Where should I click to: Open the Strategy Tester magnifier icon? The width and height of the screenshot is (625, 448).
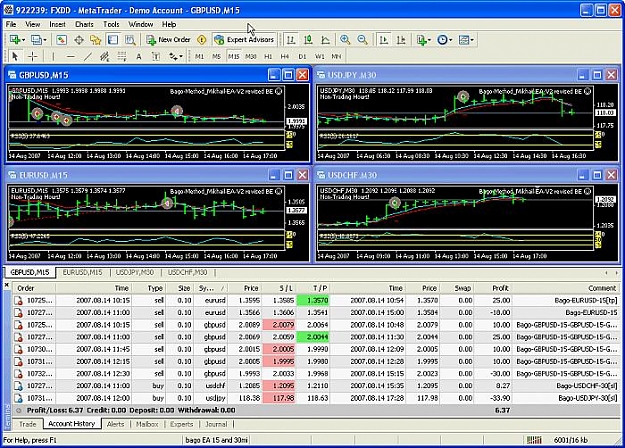click(x=130, y=39)
